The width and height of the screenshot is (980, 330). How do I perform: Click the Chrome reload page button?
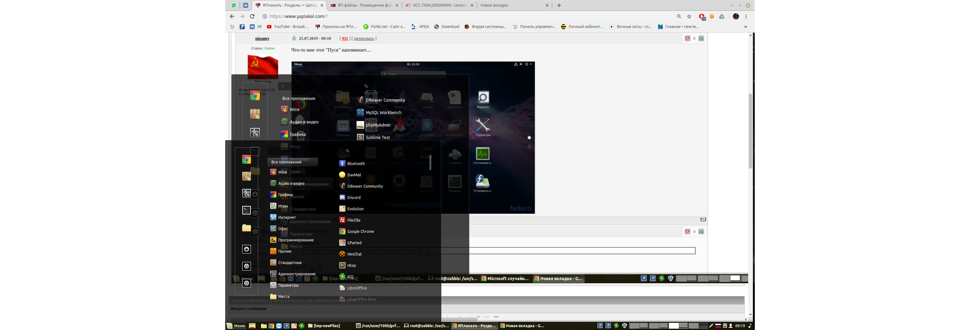(x=252, y=16)
